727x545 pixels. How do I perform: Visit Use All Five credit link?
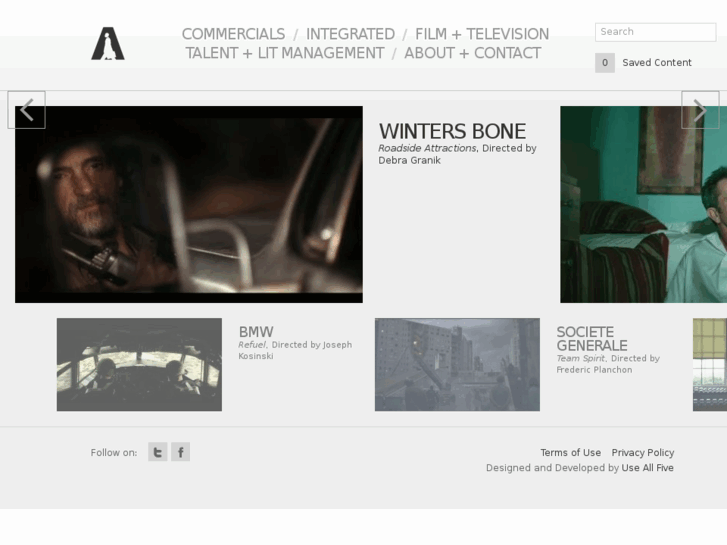pos(647,468)
